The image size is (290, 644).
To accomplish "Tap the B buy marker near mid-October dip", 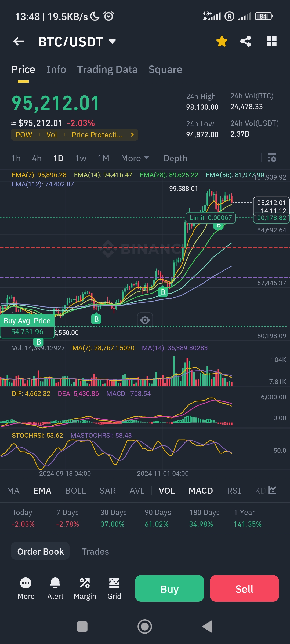I will 96,319.
